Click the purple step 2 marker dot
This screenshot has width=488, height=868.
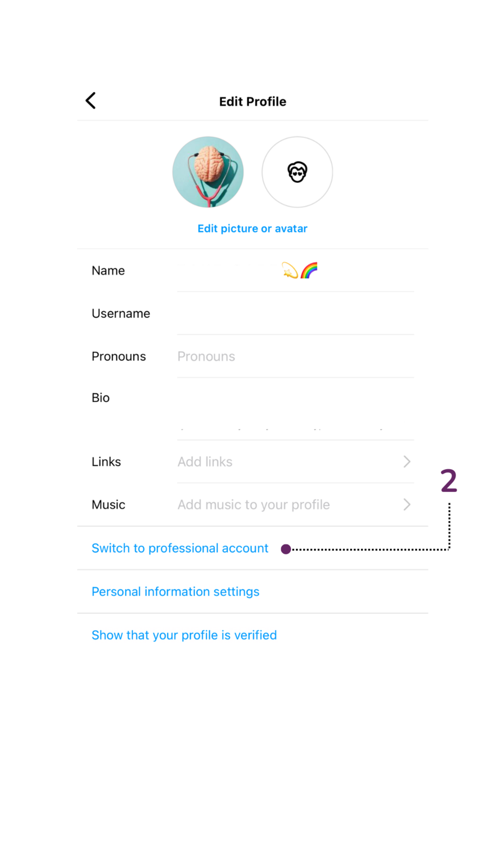pos(286,549)
